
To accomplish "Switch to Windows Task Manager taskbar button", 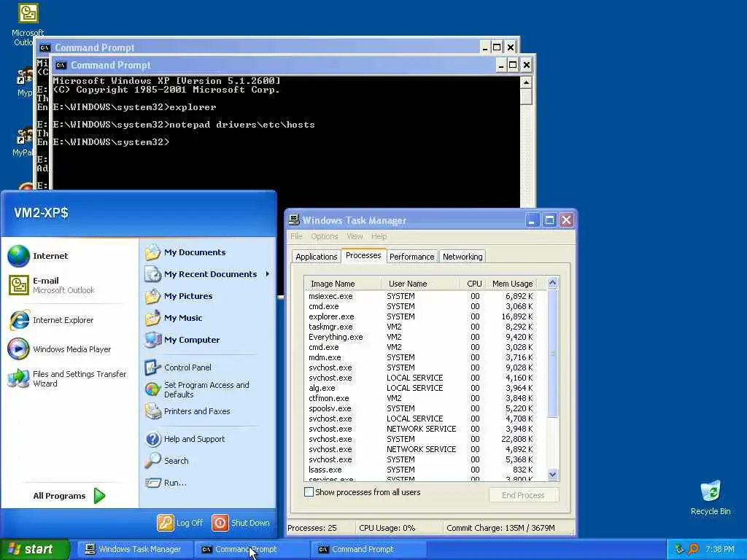I will click(135, 550).
